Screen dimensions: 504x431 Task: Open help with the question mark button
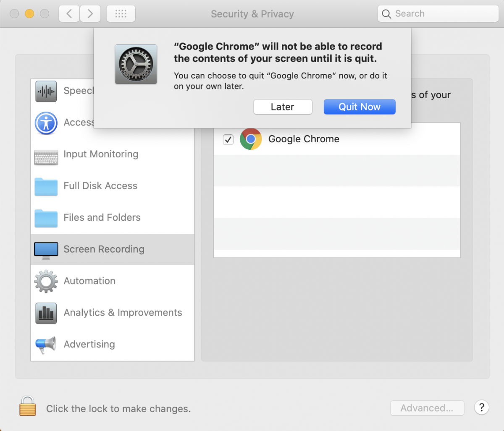coord(482,407)
